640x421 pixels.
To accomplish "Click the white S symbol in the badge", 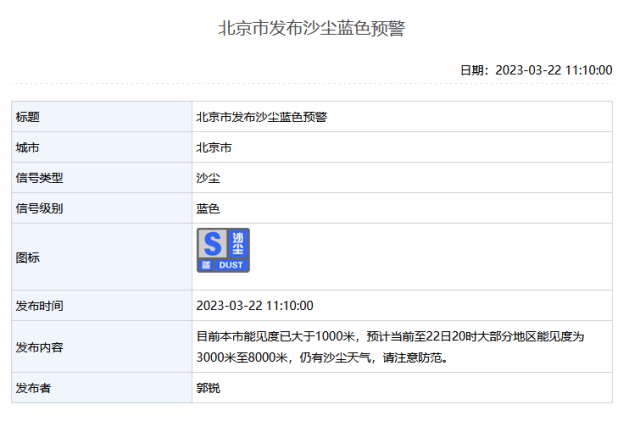I will pos(211,243).
